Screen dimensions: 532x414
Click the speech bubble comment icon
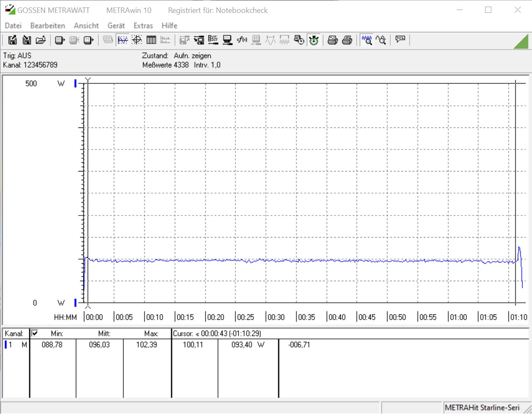400,40
